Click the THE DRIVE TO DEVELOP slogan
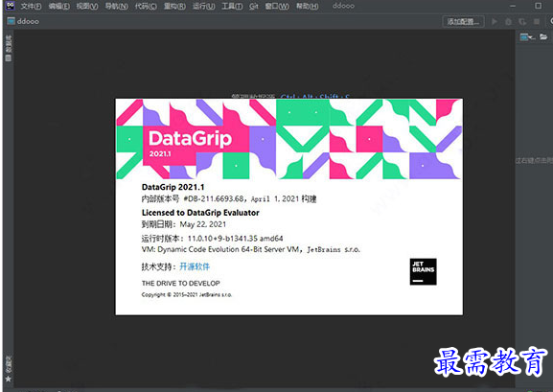Image resolution: width=553 pixels, height=392 pixels. (180, 284)
